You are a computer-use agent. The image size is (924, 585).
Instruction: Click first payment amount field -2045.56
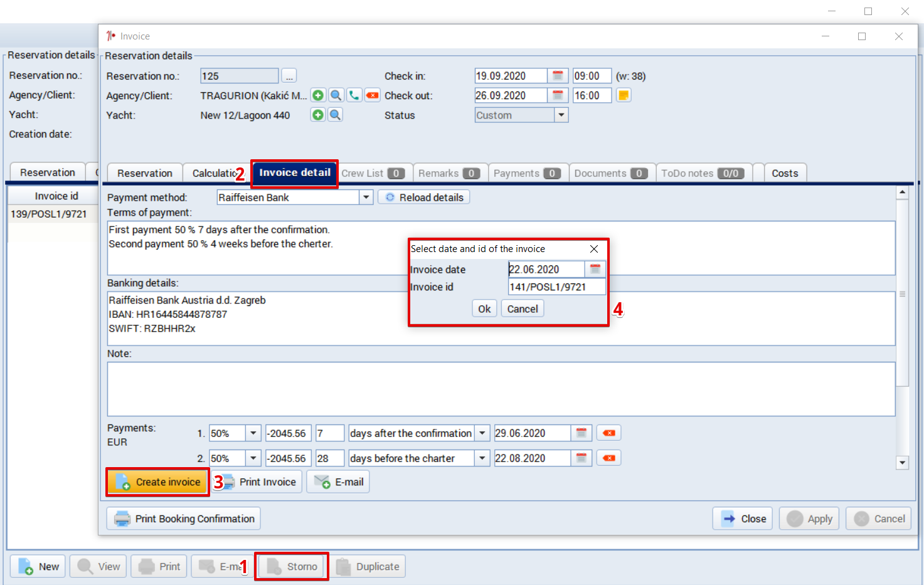pyautogui.click(x=288, y=433)
